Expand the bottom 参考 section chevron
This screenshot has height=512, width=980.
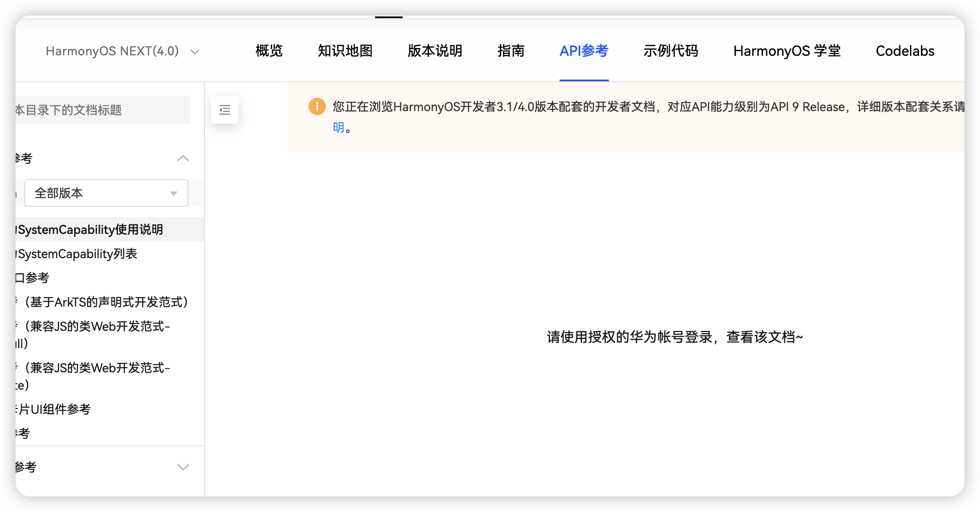point(183,467)
